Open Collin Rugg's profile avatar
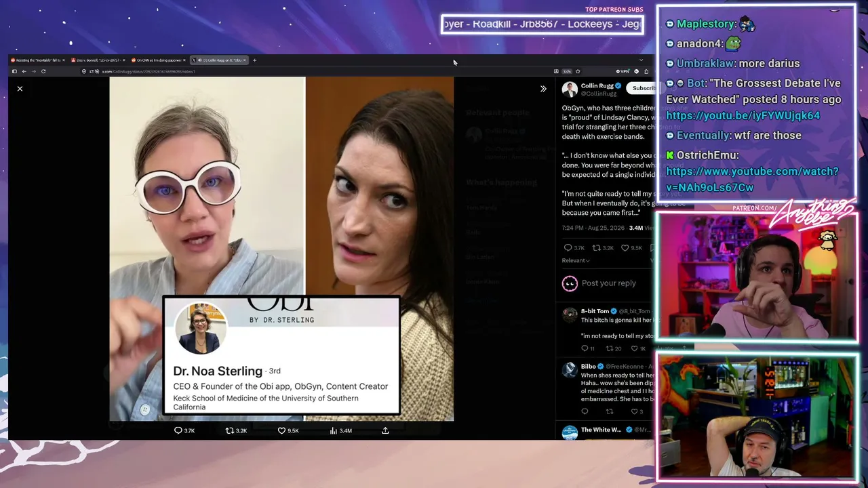The width and height of the screenshot is (868, 488). click(570, 89)
